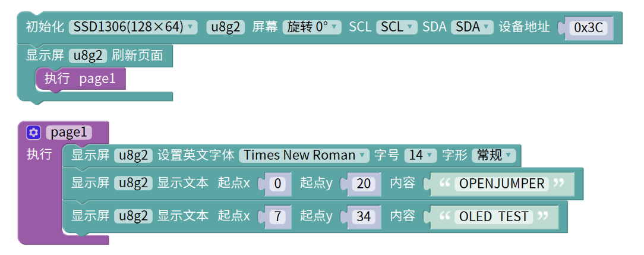
Task: Edit the x value 7 of second text block
Action: tap(277, 216)
